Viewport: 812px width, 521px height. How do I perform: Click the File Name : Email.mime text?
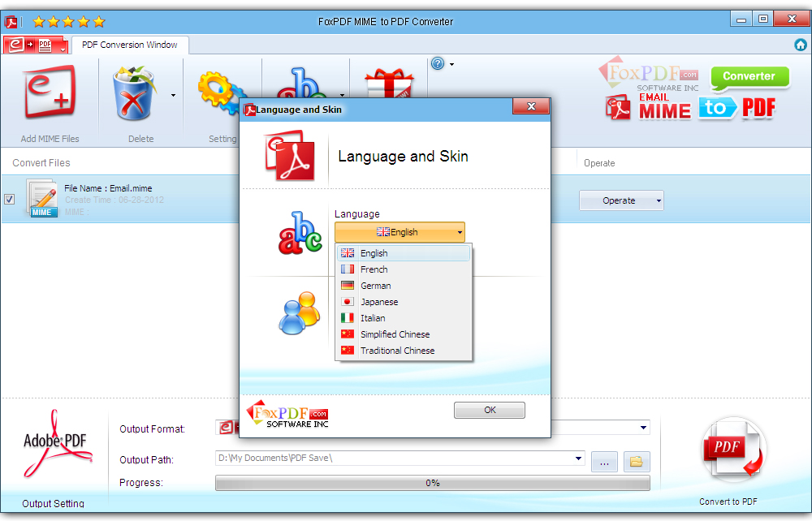point(108,188)
